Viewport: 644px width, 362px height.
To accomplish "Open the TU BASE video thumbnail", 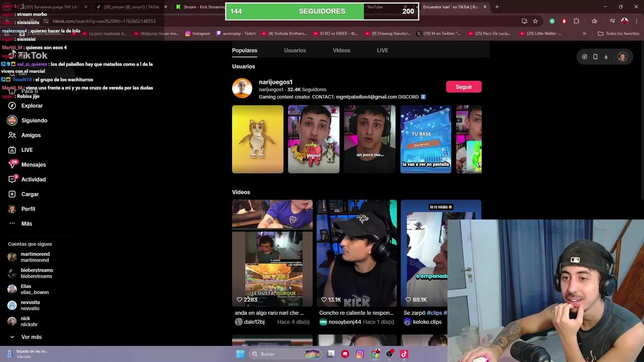I will (x=426, y=139).
